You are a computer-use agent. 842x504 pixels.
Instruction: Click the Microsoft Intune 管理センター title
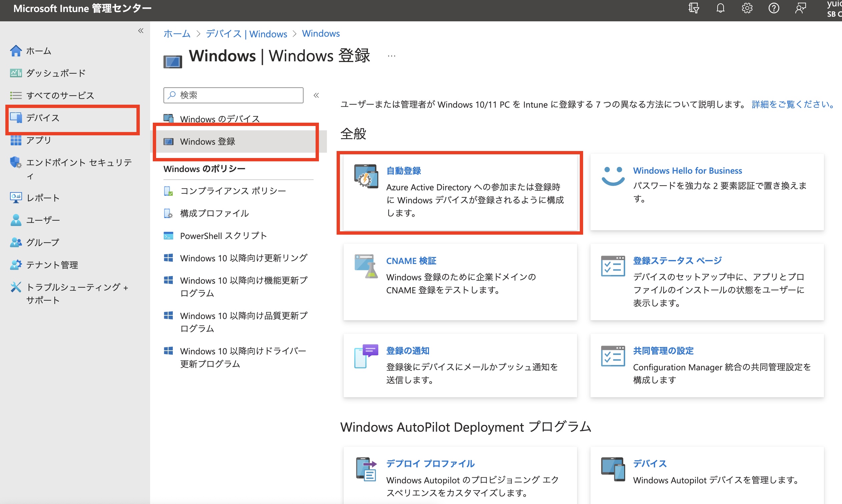click(x=82, y=8)
